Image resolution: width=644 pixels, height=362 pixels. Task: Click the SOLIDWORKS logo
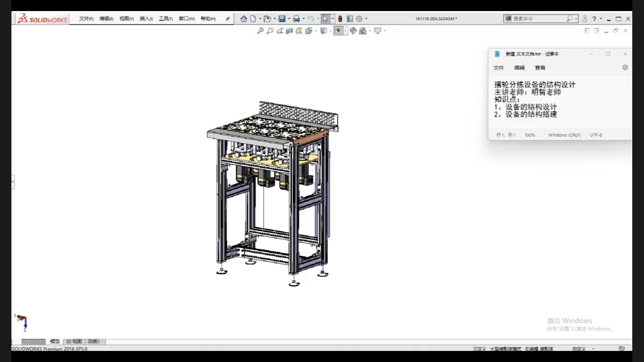42,19
